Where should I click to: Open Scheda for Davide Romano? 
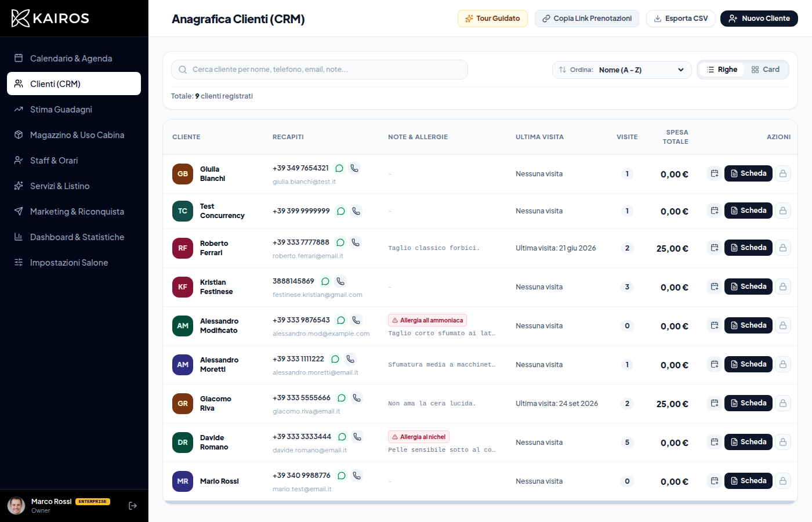(748, 442)
